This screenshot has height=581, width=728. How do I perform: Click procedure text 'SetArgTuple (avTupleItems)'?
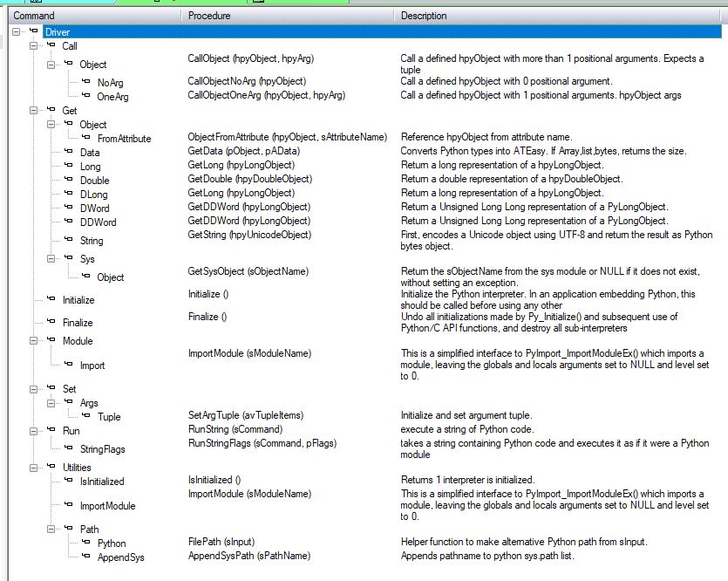click(246, 414)
